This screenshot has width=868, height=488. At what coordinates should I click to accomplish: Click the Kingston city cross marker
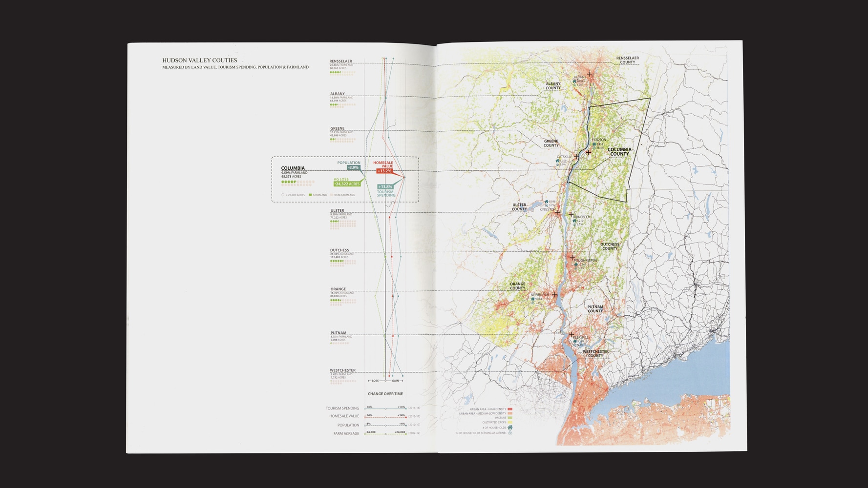(558, 213)
